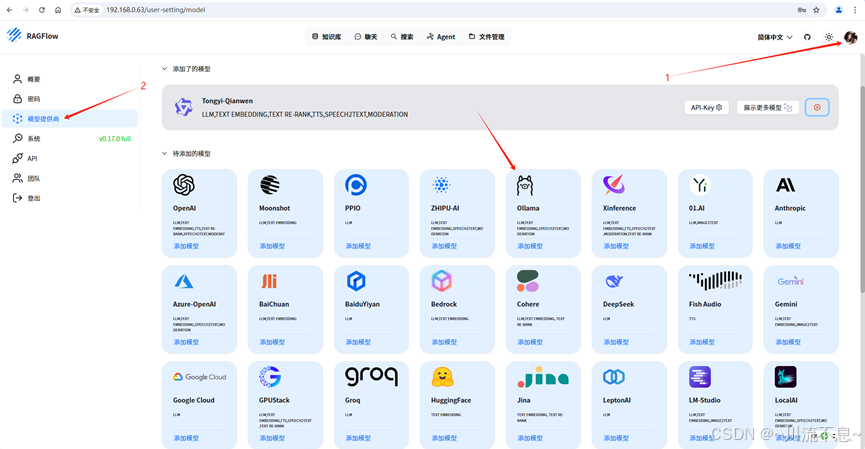Open the Agent tab

tap(441, 37)
